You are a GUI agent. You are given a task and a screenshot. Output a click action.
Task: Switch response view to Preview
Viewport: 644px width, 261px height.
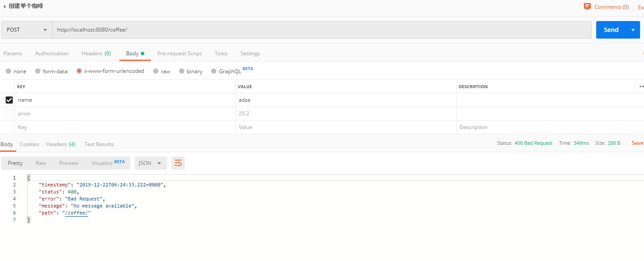point(69,163)
